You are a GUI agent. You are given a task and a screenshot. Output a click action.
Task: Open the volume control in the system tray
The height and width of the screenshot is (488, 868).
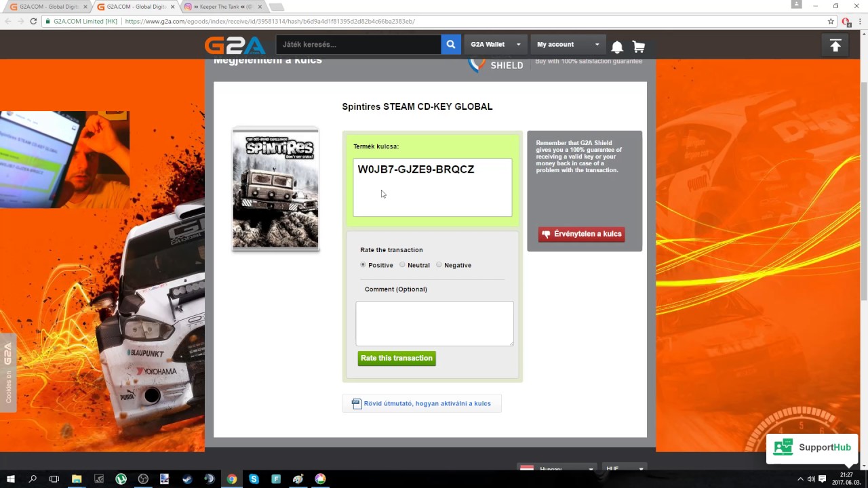[x=811, y=479]
